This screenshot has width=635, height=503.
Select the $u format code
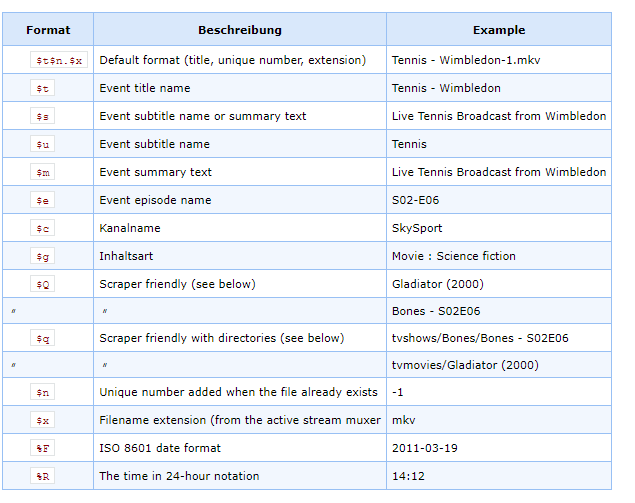point(43,144)
